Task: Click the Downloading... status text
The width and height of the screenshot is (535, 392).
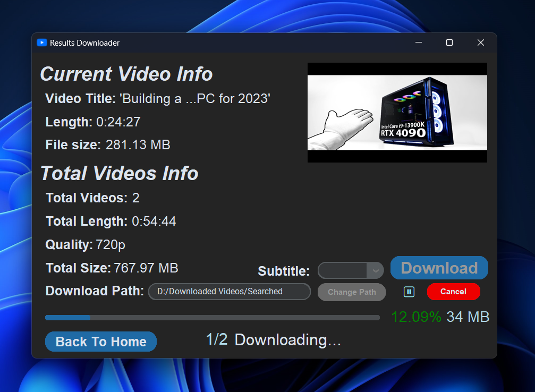Action: [x=287, y=340]
